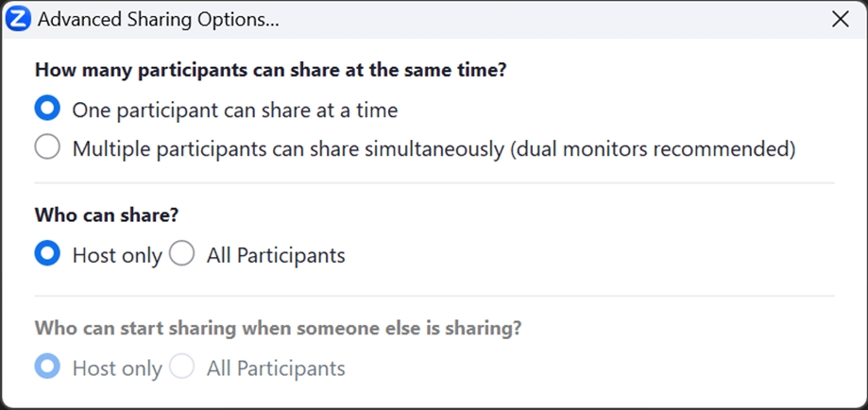
Task: Enable the Multiple participants can share simultaneously radio button
Action: (x=47, y=146)
